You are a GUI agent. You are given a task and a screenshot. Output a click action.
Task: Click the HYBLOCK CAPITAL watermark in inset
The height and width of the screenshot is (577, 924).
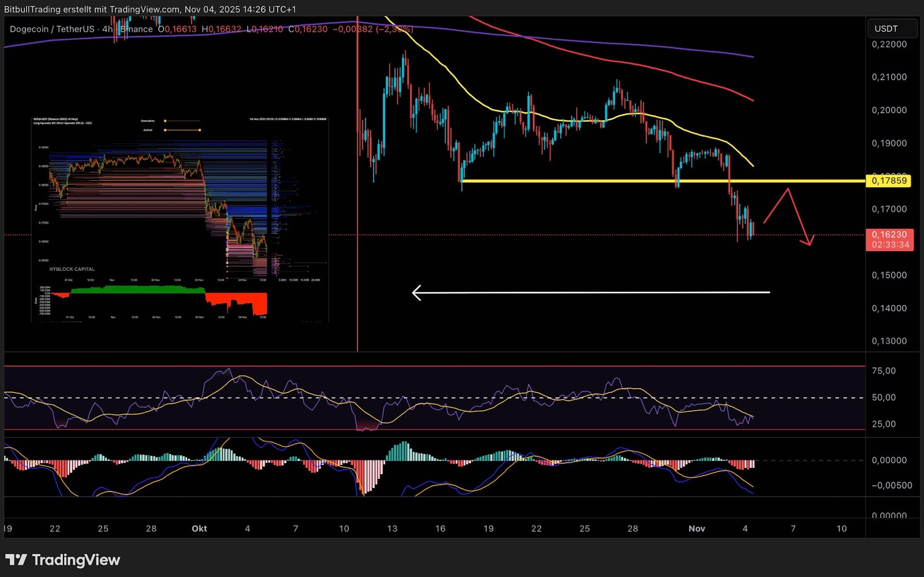point(72,269)
